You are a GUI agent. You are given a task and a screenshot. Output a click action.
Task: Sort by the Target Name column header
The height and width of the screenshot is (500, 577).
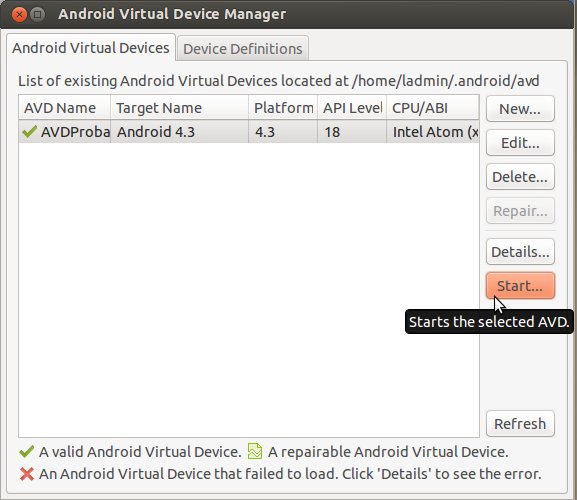pos(180,108)
